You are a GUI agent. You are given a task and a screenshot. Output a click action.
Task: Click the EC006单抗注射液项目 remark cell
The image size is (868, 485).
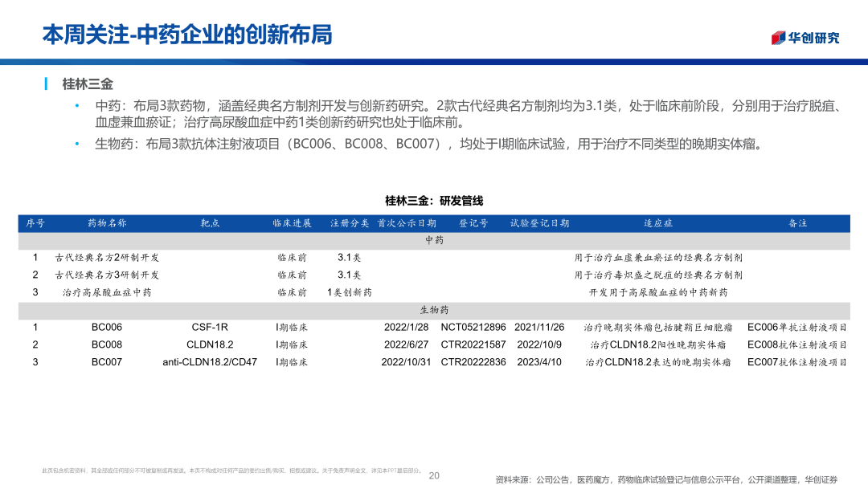pos(798,328)
